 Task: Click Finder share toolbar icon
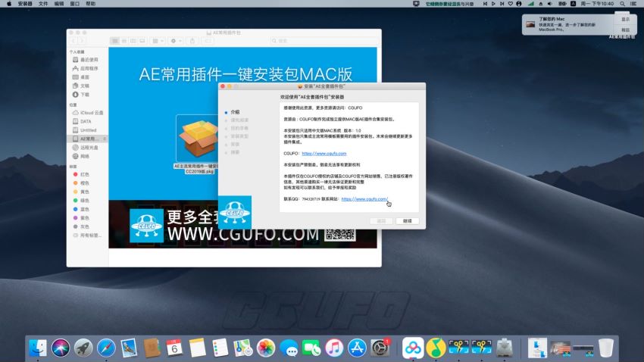[x=192, y=41]
